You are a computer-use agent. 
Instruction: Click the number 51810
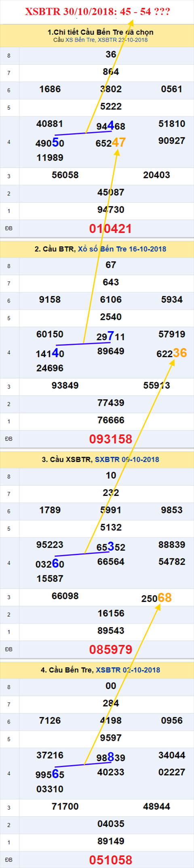[172, 124]
